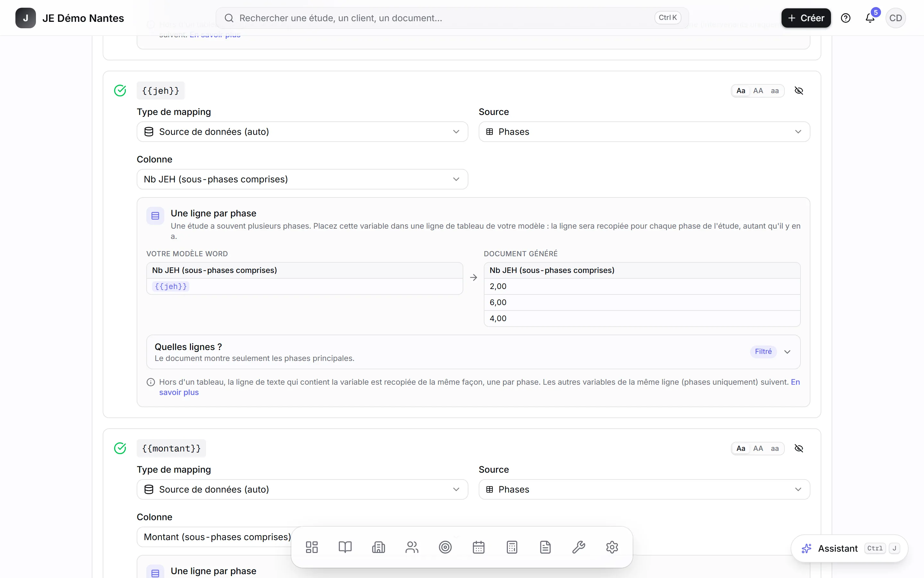
Task: Open the users icon in the bottom dock
Action: [412, 547]
